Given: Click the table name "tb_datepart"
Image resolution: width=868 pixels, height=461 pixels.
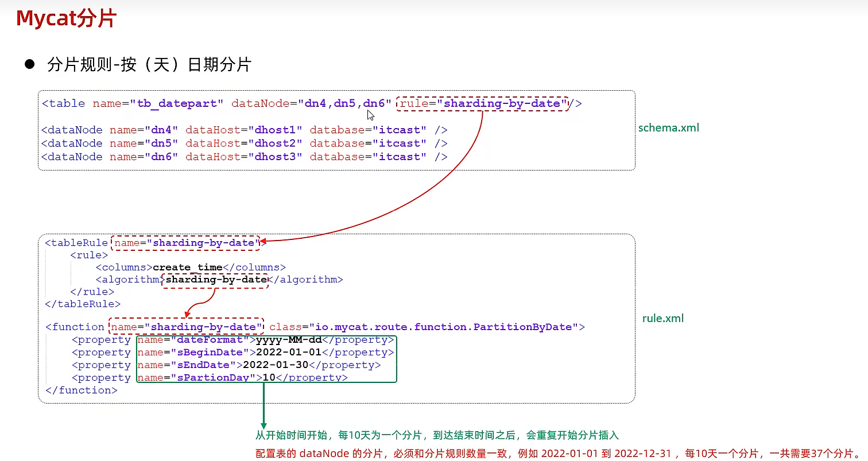Looking at the screenshot, I should click(x=180, y=104).
